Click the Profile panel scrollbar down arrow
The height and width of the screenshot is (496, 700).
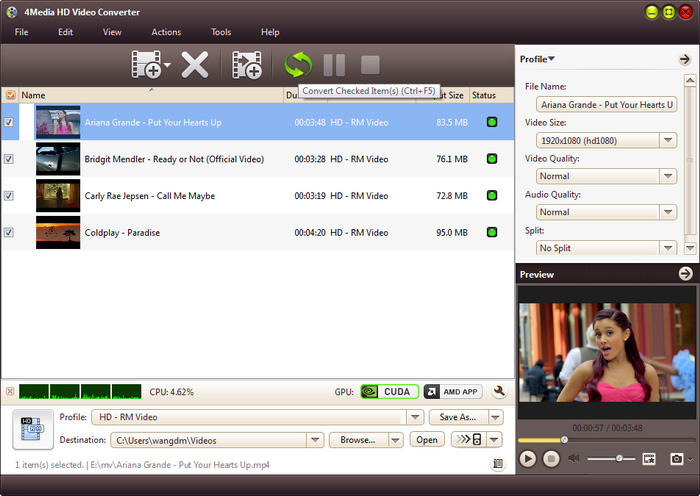pos(690,247)
